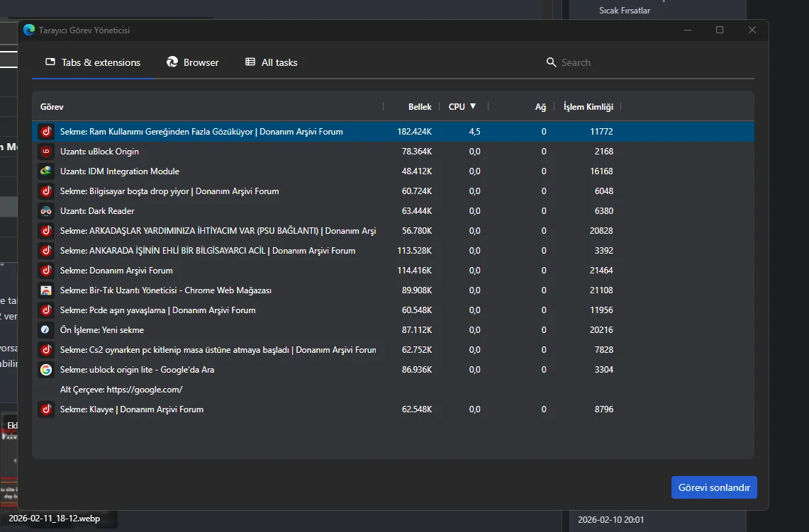The image size is (809, 532).
Task: Open the All tasks tab
Action: click(272, 62)
